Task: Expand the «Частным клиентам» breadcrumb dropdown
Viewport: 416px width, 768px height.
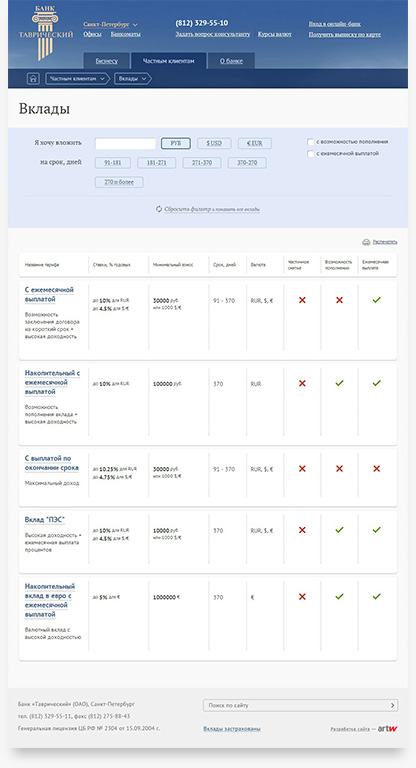Action: (x=77, y=78)
